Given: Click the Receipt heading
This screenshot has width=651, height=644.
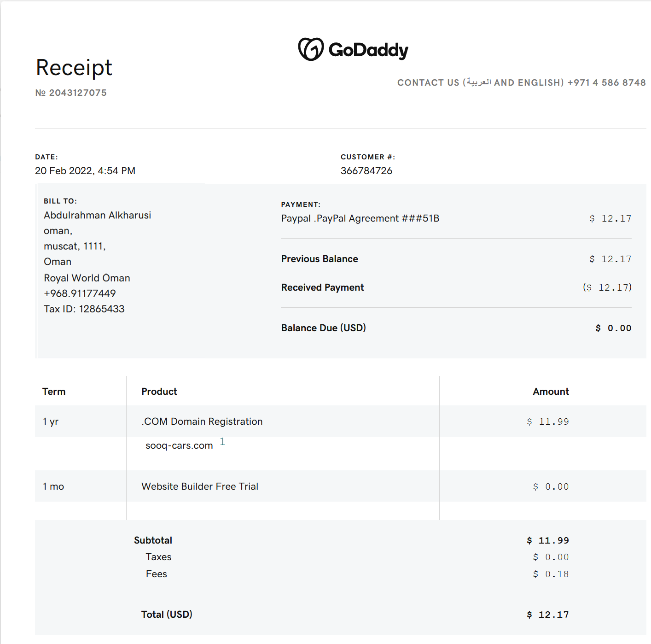Looking at the screenshot, I should click(x=74, y=68).
